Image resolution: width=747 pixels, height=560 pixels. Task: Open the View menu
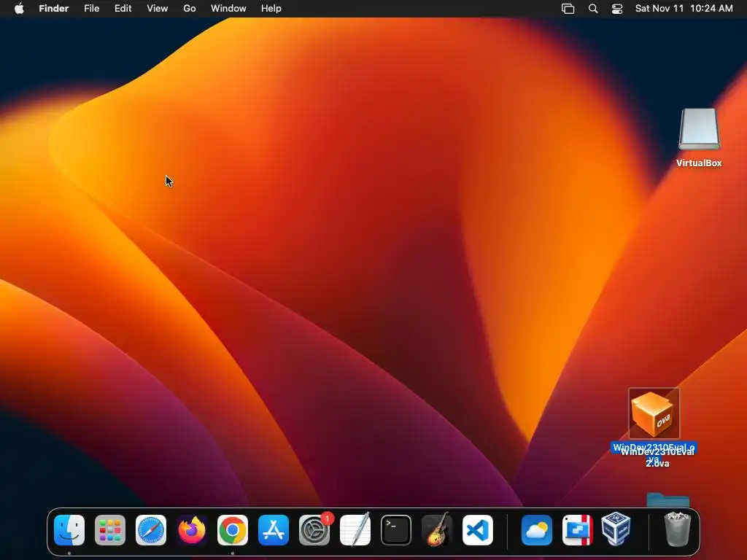click(158, 9)
